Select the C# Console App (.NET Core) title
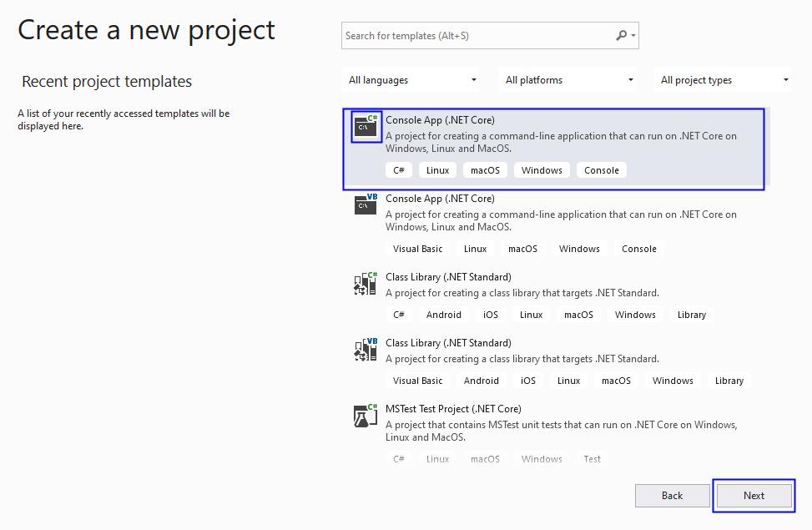812x530 pixels. tap(440, 120)
